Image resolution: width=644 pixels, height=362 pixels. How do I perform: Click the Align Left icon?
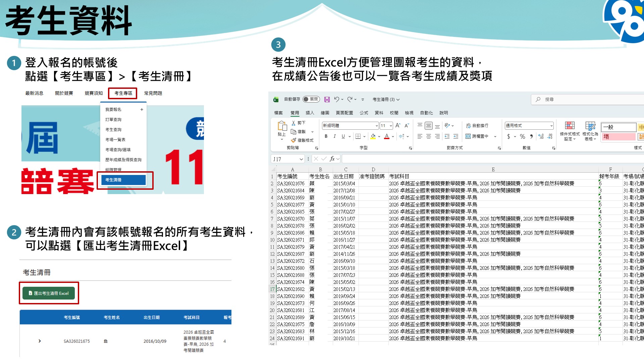click(420, 136)
